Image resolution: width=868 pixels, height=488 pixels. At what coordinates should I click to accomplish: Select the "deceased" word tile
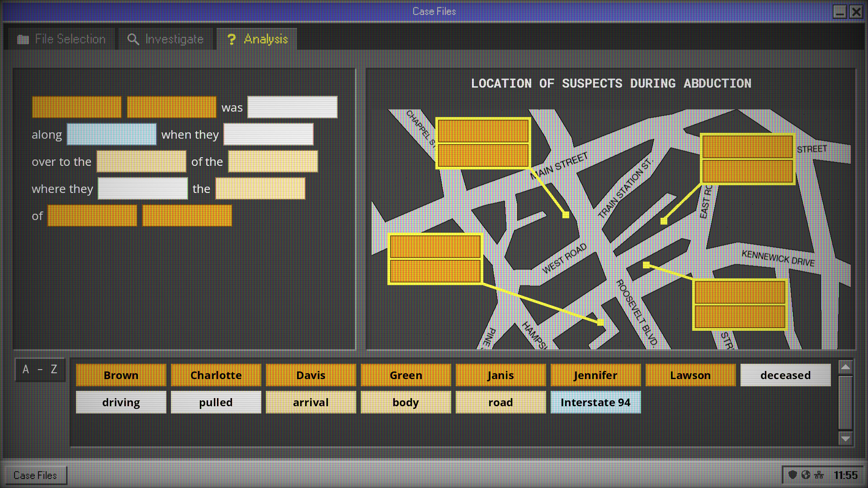click(785, 375)
